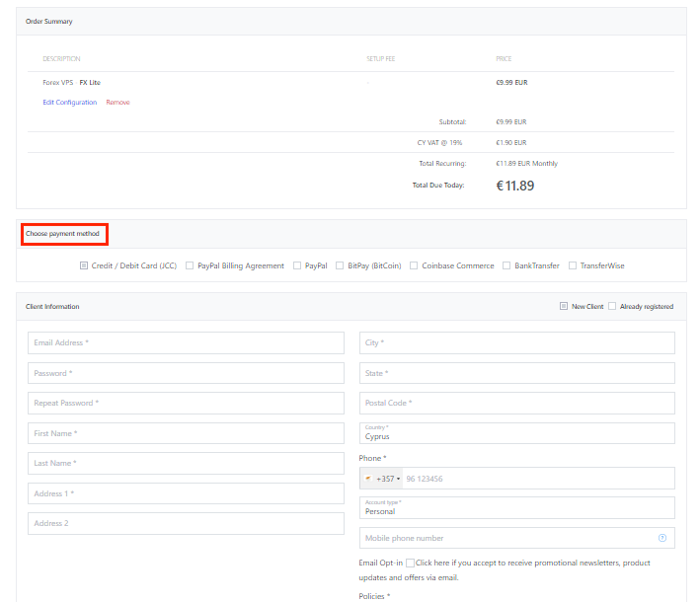The width and height of the screenshot is (700, 602).
Task: Click the Total Due Today amount €11.89
Action: (x=515, y=186)
